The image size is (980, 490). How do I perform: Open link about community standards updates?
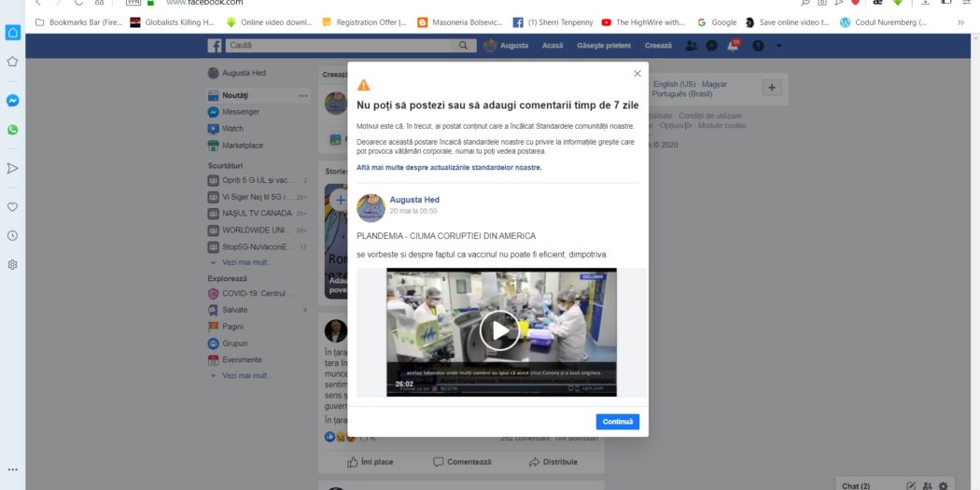(449, 168)
